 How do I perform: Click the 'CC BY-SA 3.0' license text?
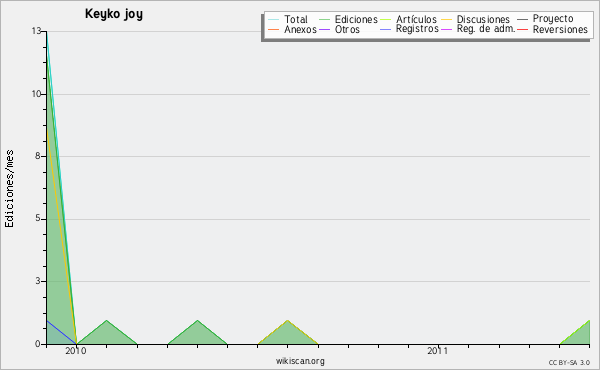[x=569, y=362]
